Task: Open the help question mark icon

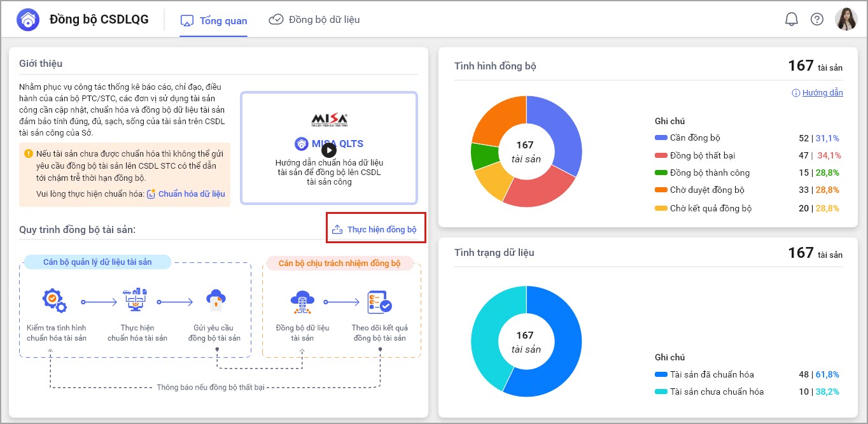Action: pos(817,20)
